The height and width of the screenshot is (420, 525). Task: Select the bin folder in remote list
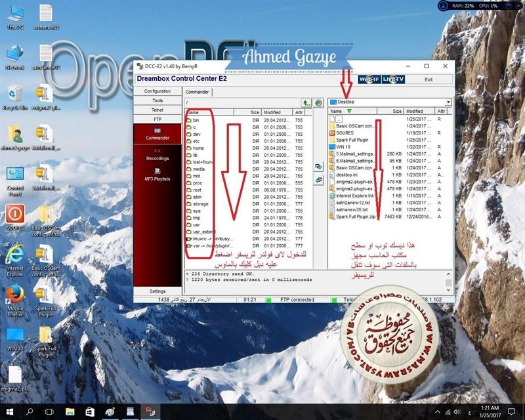pyautogui.click(x=249, y=120)
